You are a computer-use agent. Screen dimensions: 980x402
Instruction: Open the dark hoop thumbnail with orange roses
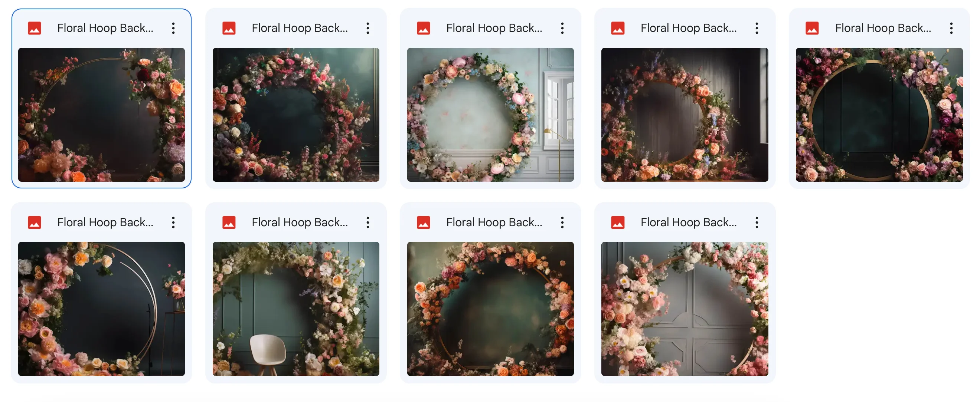tap(102, 115)
